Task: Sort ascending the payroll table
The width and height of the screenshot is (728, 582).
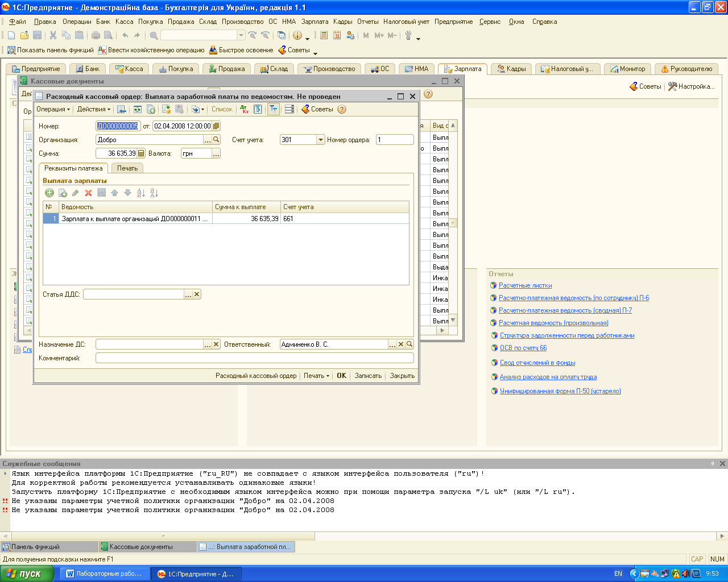Action: point(141,193)
